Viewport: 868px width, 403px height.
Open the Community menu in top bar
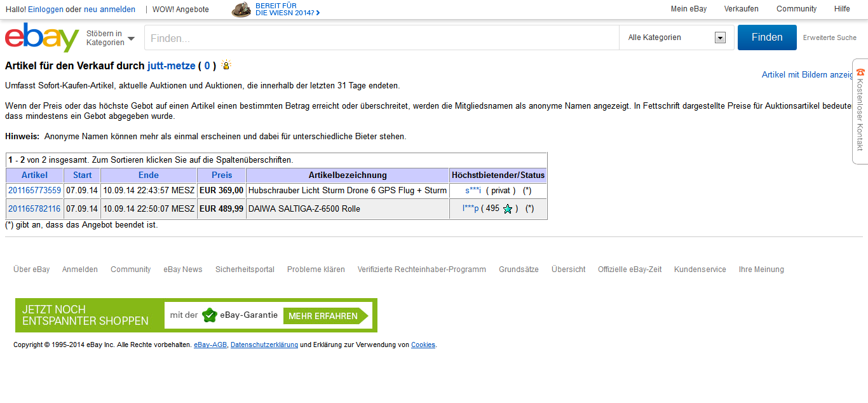pyautogui.click(x=796, y=9)
